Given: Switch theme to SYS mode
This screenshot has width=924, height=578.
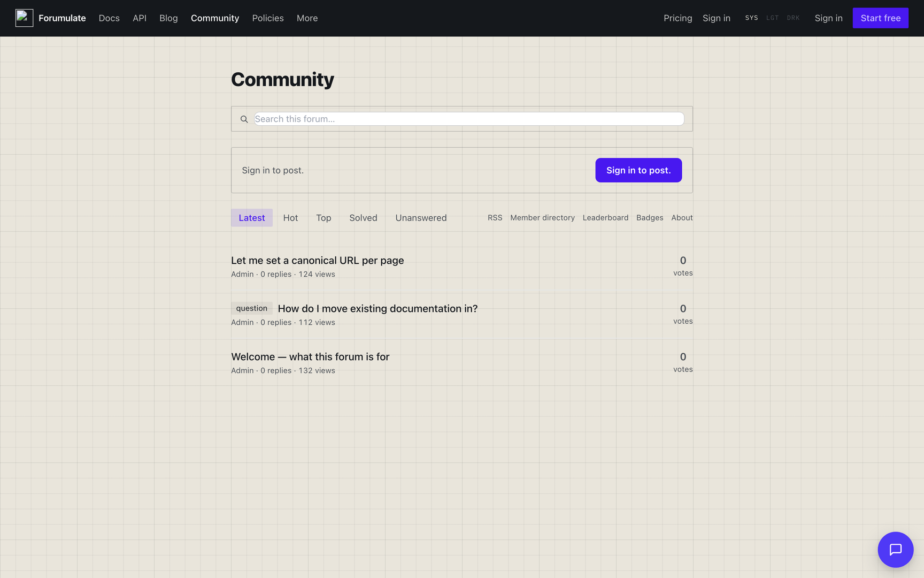Looking at the screenshot, I should click(x=751, y=18).
